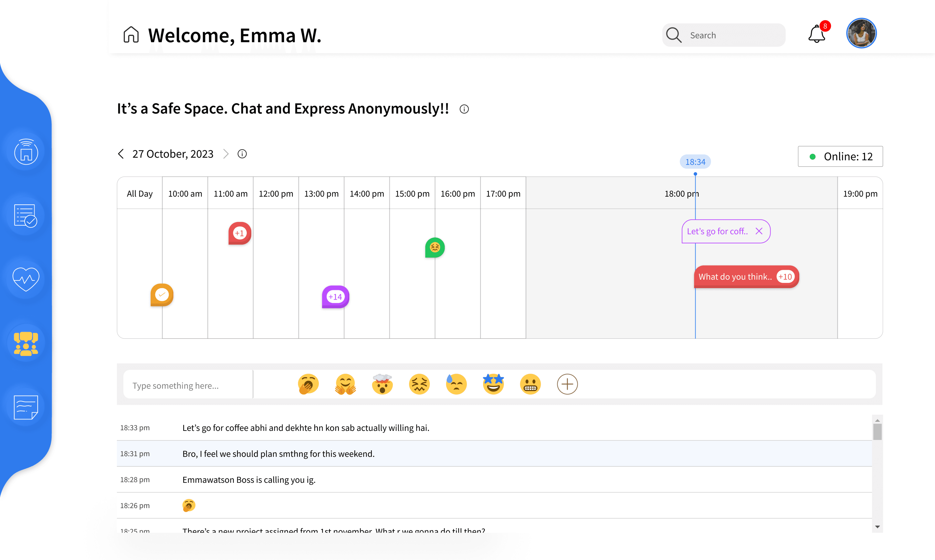
Task: Go to the next date
Action: point(226,154)
